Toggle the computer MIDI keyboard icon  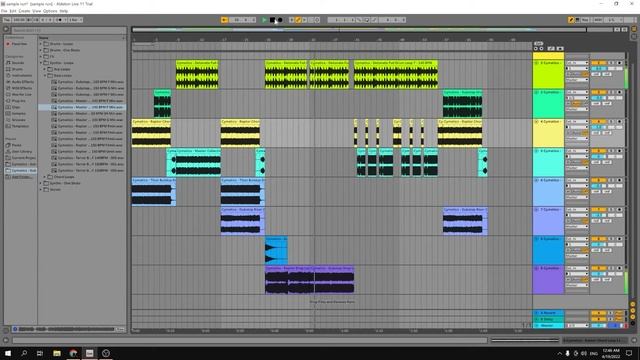pos(577,20)
